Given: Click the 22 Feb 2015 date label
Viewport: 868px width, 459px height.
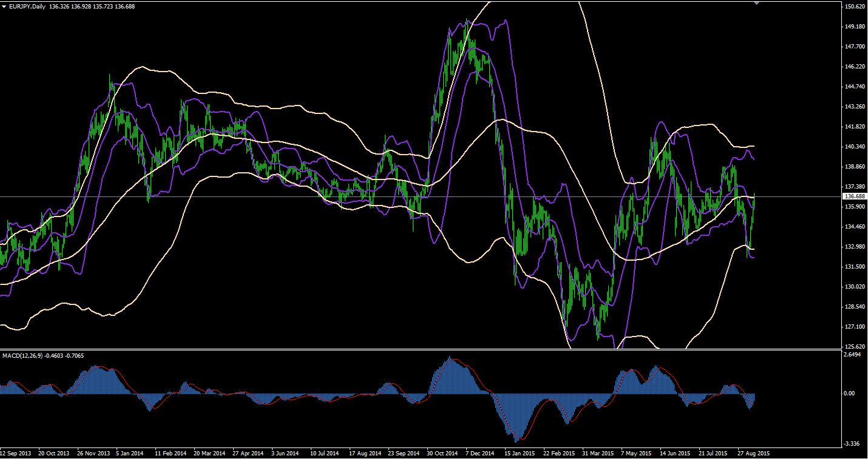Looking at the screenshot, I should tap(559, 453).
